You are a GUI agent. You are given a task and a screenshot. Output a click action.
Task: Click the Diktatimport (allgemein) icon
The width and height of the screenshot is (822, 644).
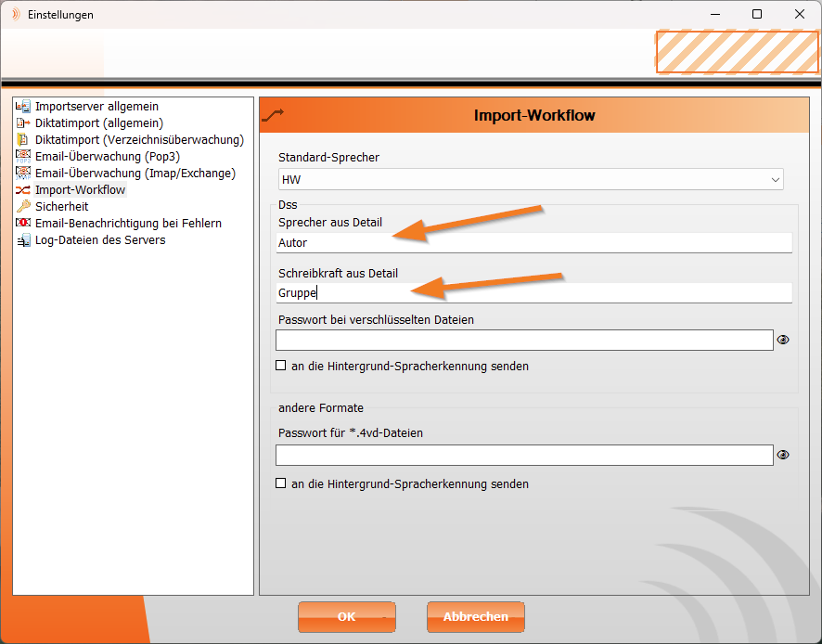click(x=23, y=123)
